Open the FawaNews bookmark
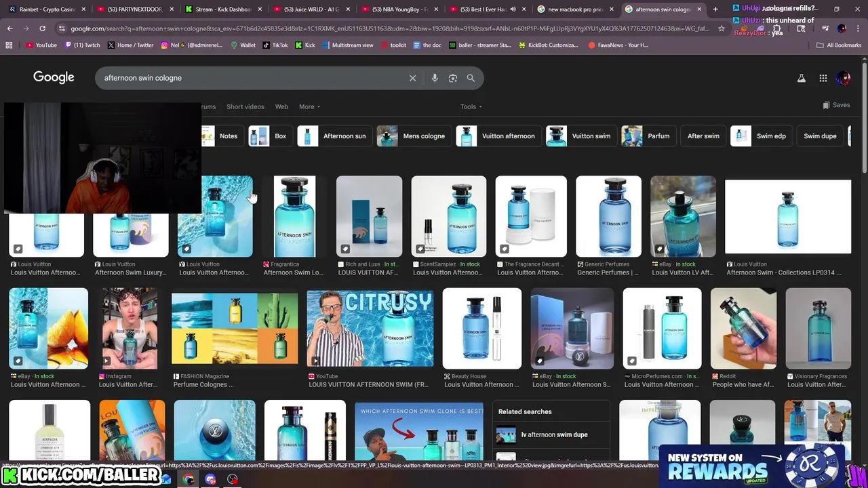The height and width of the screenshot is (488, 868). coord(618,45)
